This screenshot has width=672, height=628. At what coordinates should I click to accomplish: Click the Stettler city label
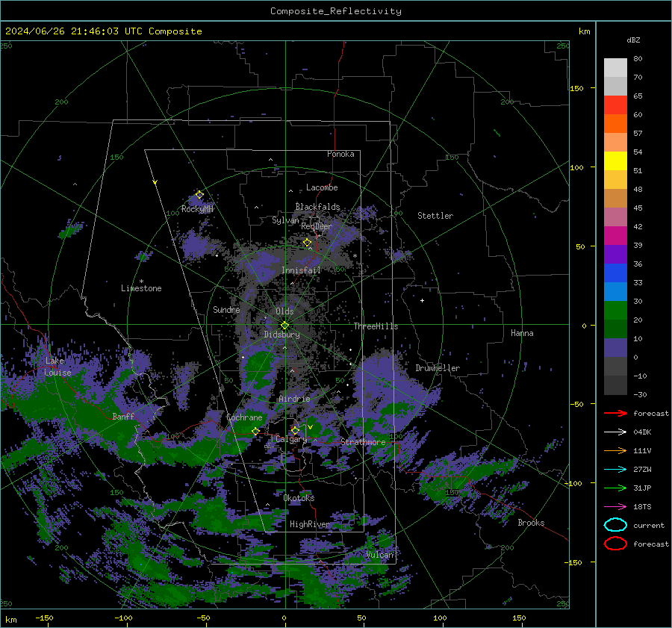pos(435,216)
